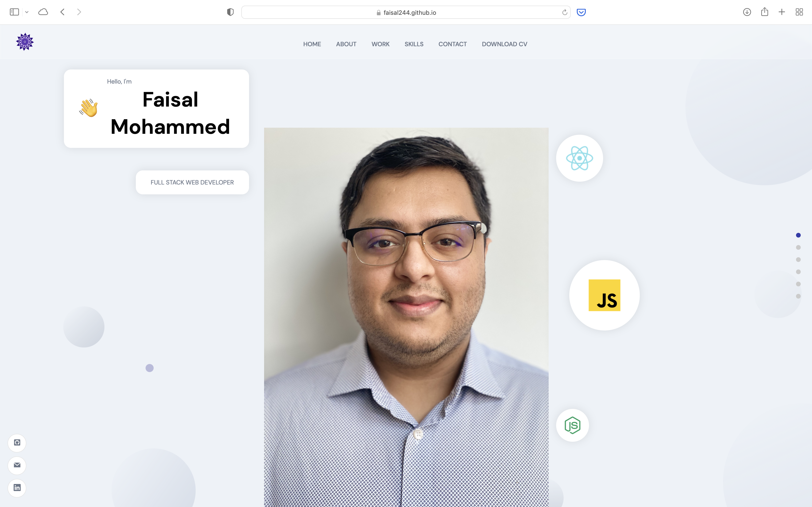Open Safari downloads via the download arrow icon

coord(747,12)
